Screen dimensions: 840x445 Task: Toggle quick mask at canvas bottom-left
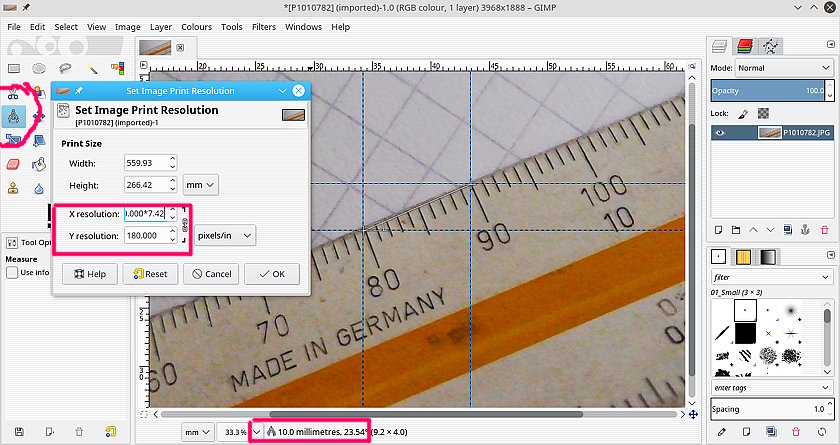(x=144, y=414)
